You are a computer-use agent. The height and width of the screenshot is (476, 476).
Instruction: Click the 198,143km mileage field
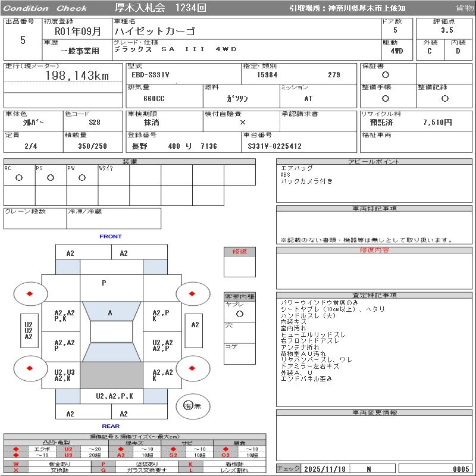tap(77, 76)
